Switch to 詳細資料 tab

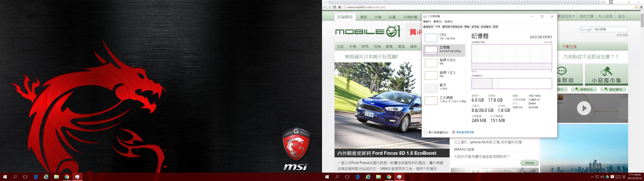pos(486,27)
